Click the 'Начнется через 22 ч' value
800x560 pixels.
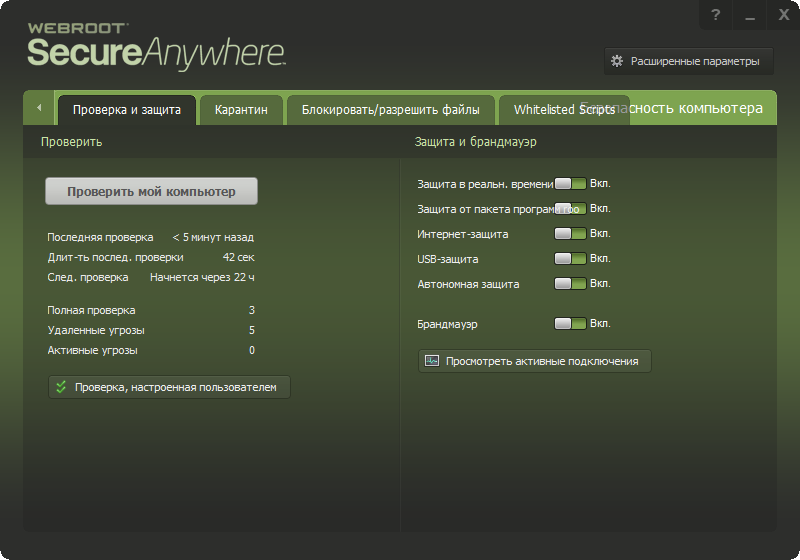pos(202,277)
